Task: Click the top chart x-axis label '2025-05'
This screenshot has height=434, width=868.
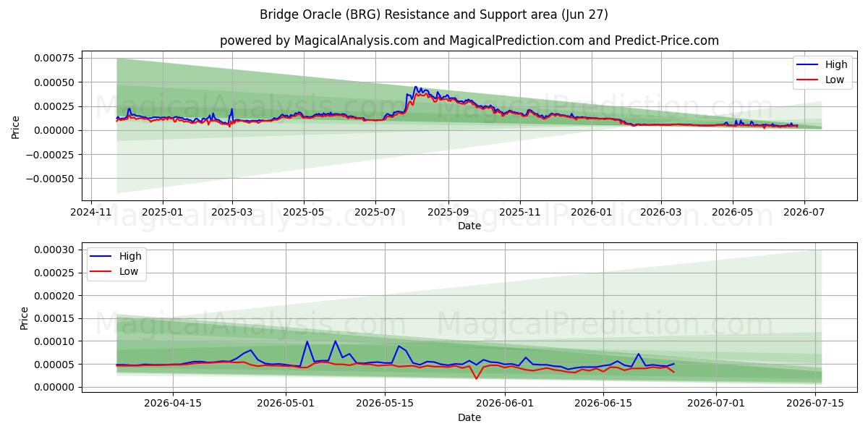Action: click(x=303, y=213)
